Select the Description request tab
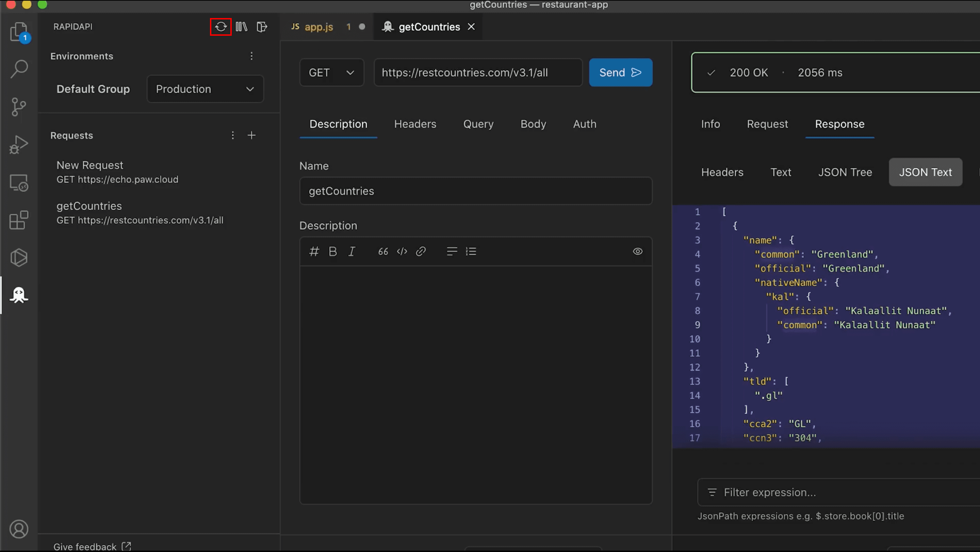Screen dimensions: 980x552 tap(338, 124)
